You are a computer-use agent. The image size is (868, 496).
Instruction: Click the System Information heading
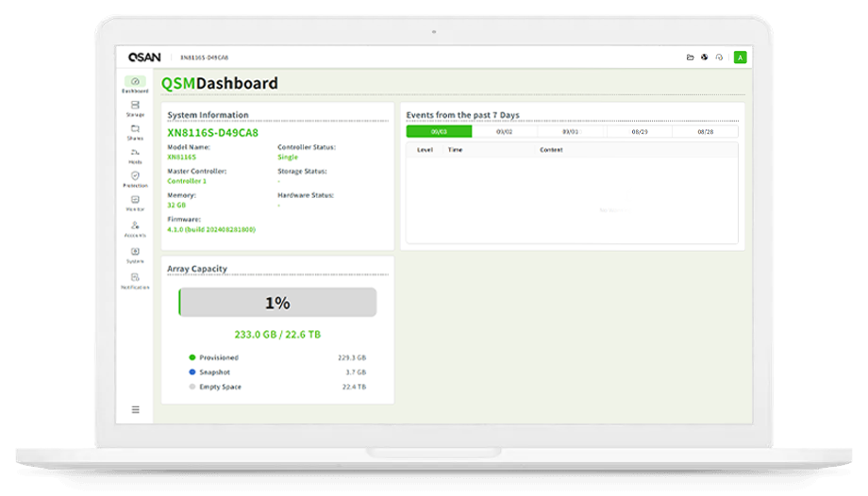[x=208, y=115]
